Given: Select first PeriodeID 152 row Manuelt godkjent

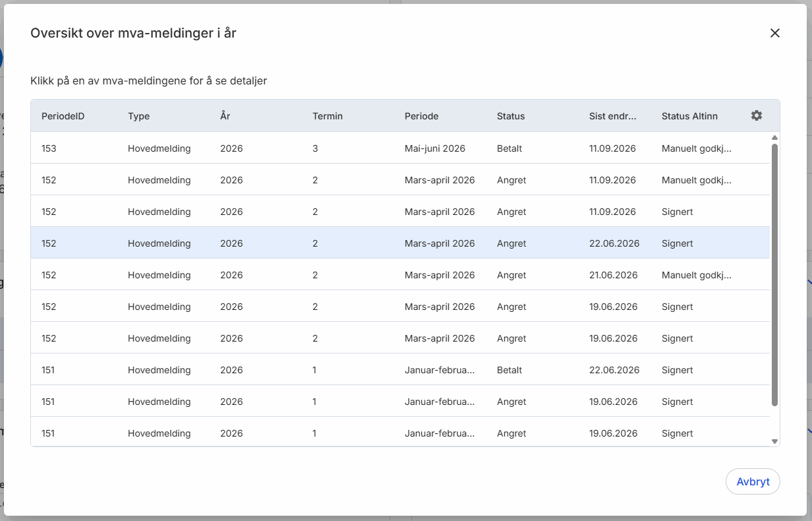Looking at the screenshot, I should coord(400,180).
